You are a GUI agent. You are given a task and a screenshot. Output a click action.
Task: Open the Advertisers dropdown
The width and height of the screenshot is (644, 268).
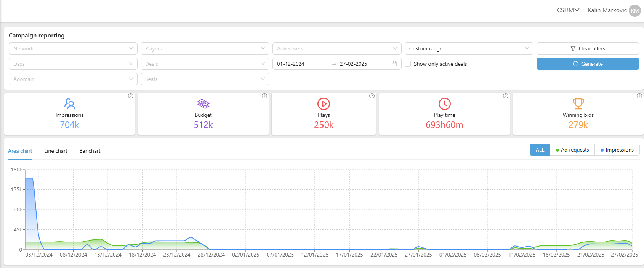point(336,48)
